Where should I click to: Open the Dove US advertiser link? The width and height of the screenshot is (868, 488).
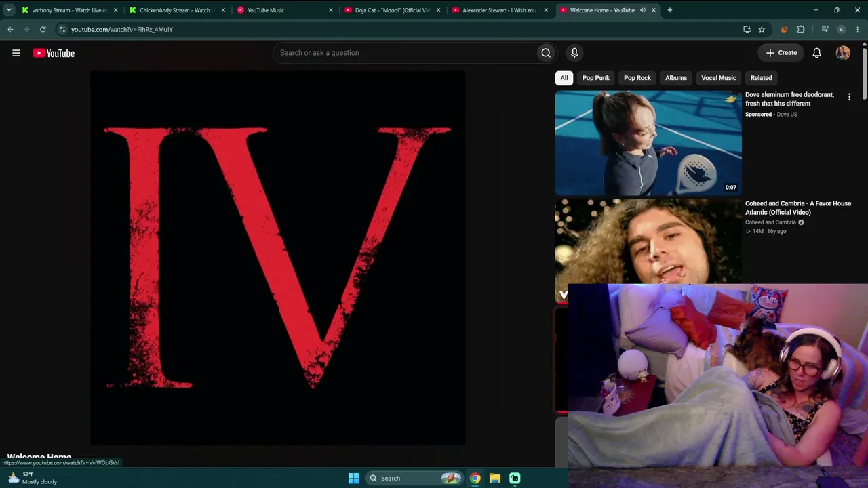coord(787,115)
